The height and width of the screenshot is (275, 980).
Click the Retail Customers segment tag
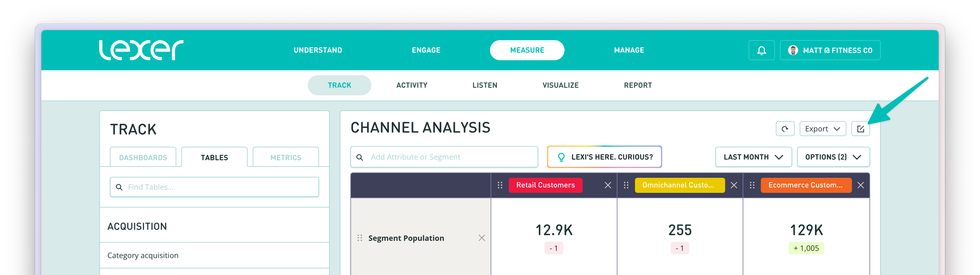point(545,185)
